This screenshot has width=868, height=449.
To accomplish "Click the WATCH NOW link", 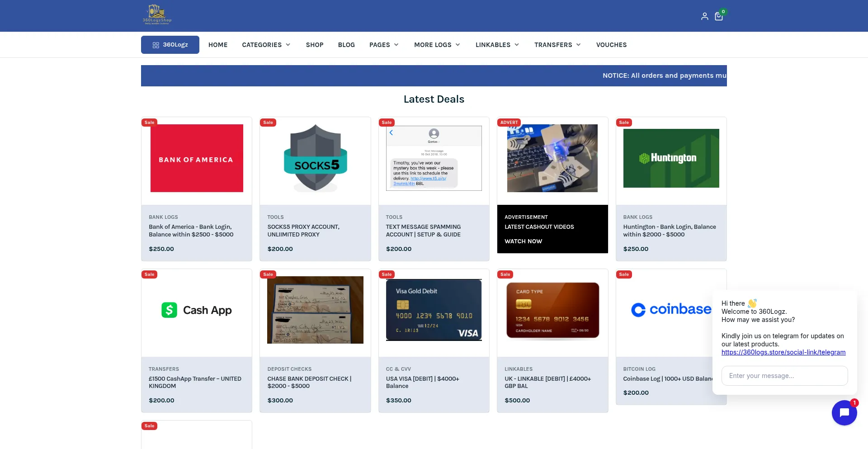I will coord(523,241).
